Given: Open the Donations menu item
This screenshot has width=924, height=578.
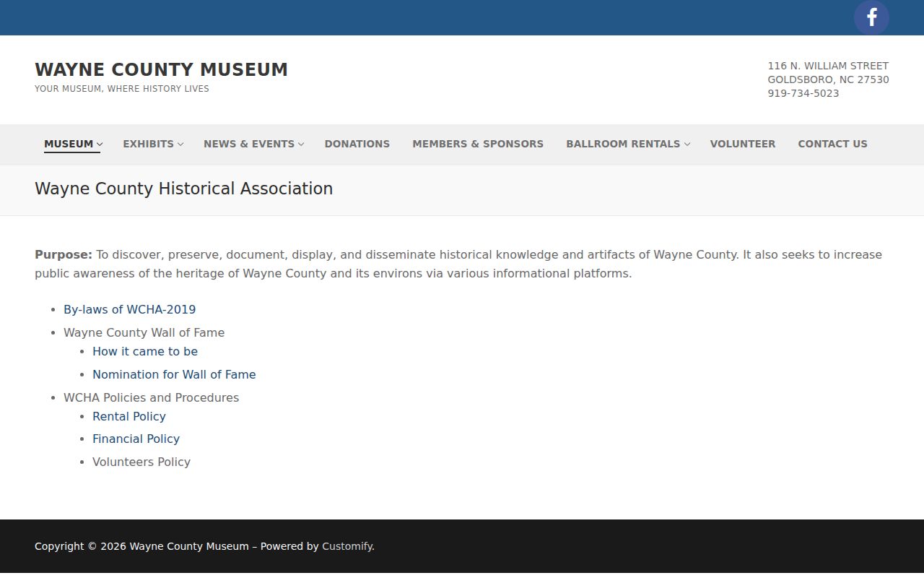Looking at the screenshot, I should pos(357,144).
